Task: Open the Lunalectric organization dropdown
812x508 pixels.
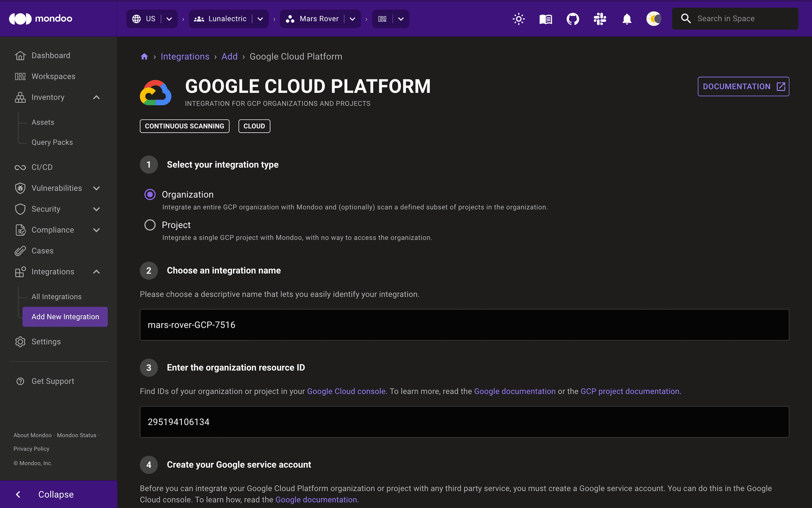Action: point(260,19)
